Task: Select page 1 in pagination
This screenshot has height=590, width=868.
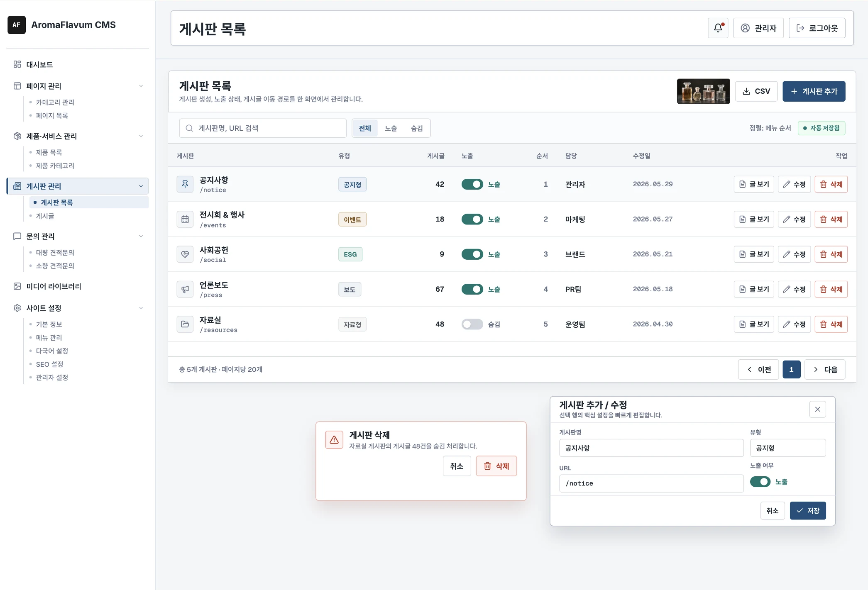Action: tap(791, 369)
